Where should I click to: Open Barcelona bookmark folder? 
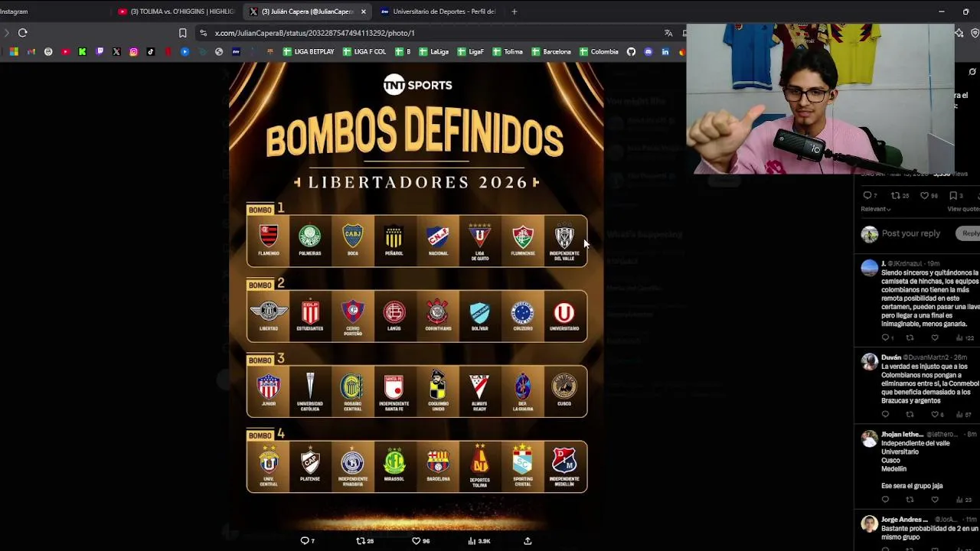tap(551, 52)
